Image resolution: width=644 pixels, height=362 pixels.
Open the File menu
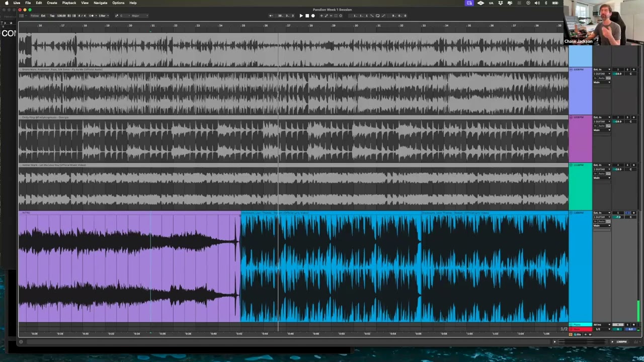(x=28, y=3)
